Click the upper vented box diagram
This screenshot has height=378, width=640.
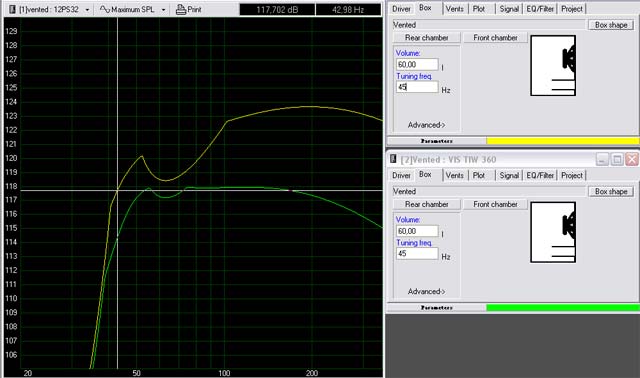553,66
